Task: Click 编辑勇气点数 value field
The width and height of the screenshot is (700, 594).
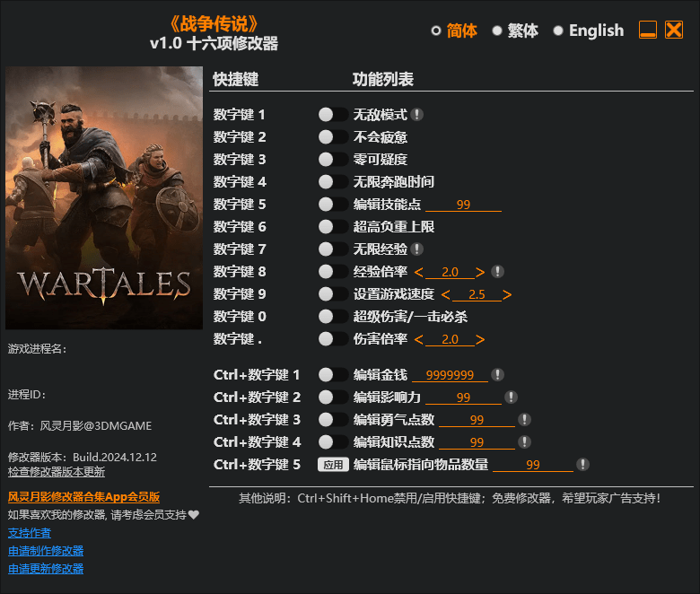Action: pyautogui.click(x=477, y=420)
